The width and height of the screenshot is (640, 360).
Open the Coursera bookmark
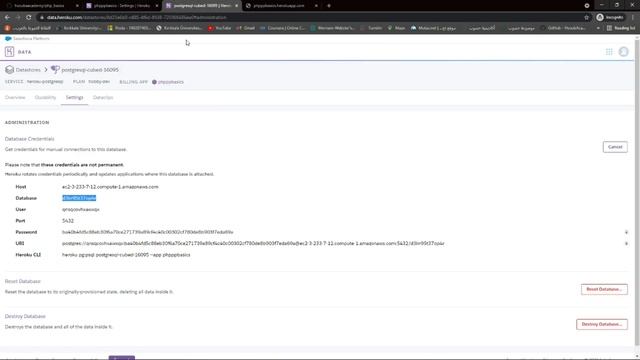click(282, 28)
